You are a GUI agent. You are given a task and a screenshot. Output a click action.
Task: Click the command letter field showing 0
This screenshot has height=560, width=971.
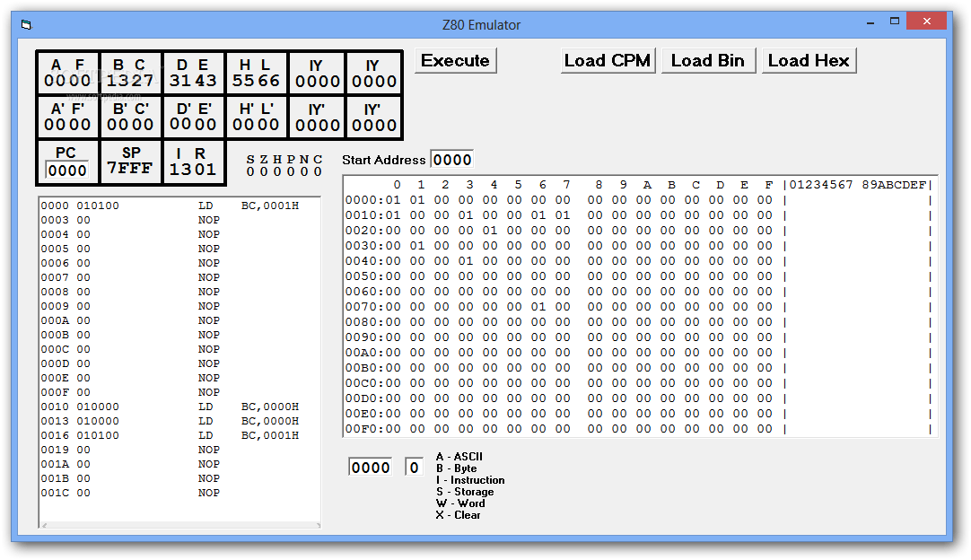click(414, 467)
